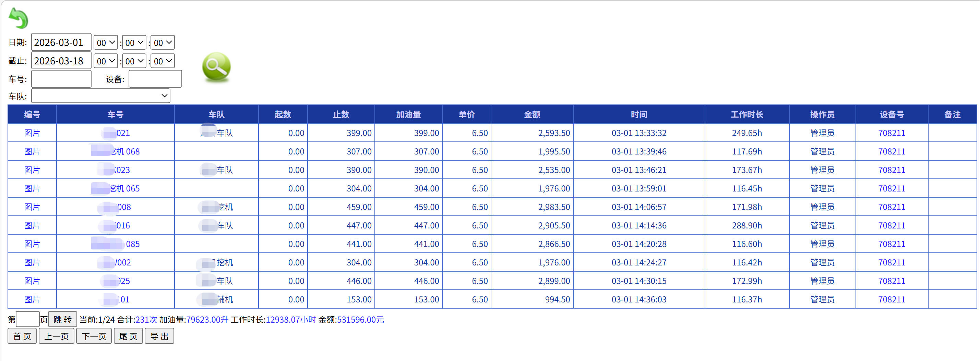Viewport: 980px width, 361px height.
Task: Expand the 车队 fleet dropdown
Action: tap(100, 96)
